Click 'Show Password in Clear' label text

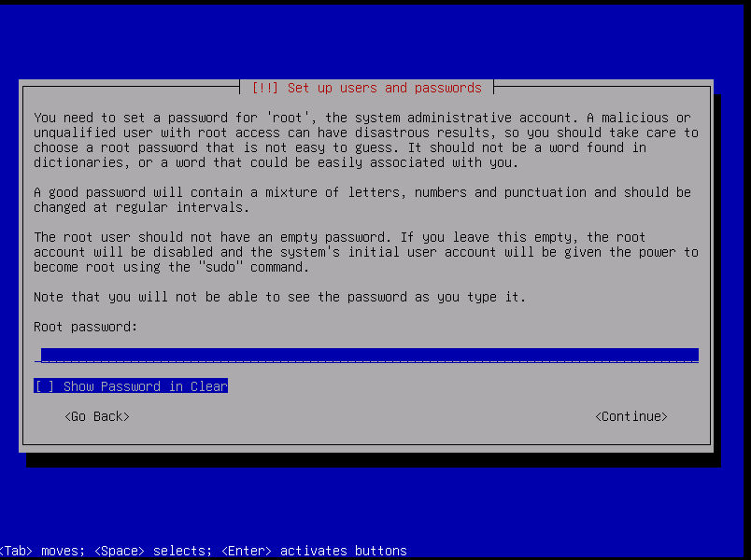click(145, 386)
